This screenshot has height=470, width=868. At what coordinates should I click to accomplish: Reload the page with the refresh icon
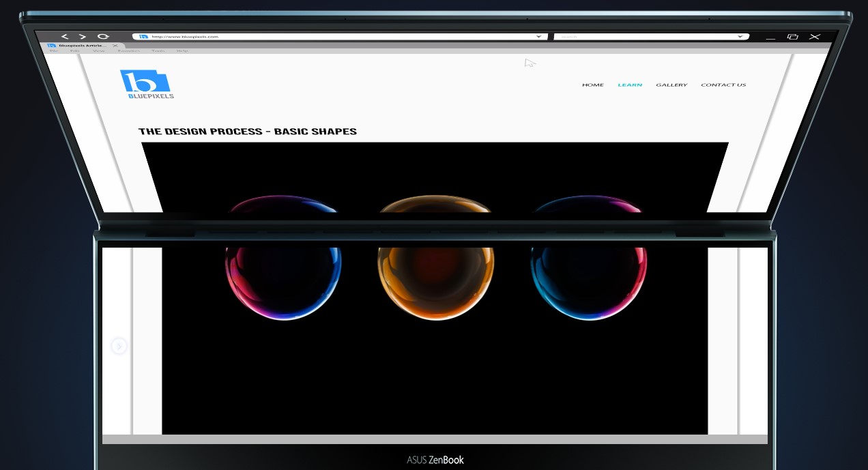[x=103, y=37]
